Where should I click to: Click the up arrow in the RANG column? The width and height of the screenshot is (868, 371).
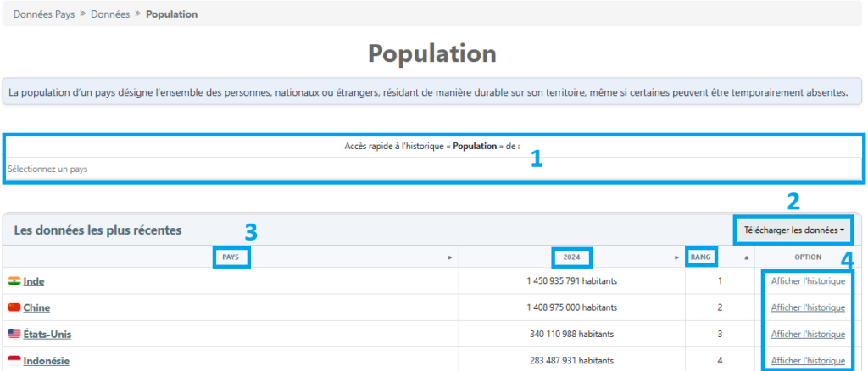(x=746, y=257)
